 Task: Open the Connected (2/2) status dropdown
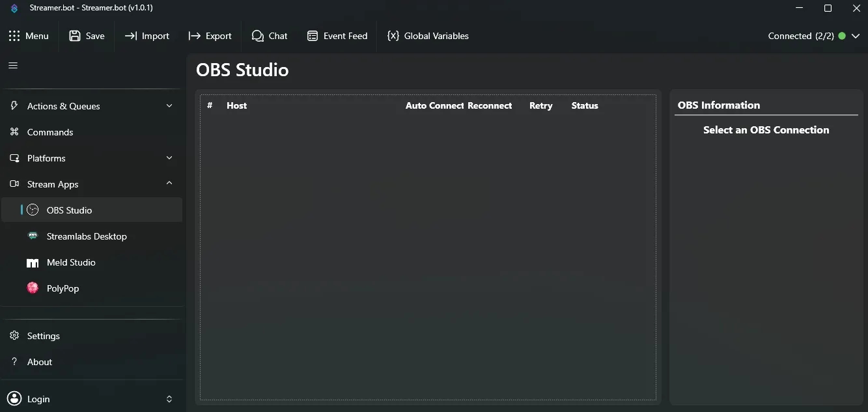[x=856, y=36]
